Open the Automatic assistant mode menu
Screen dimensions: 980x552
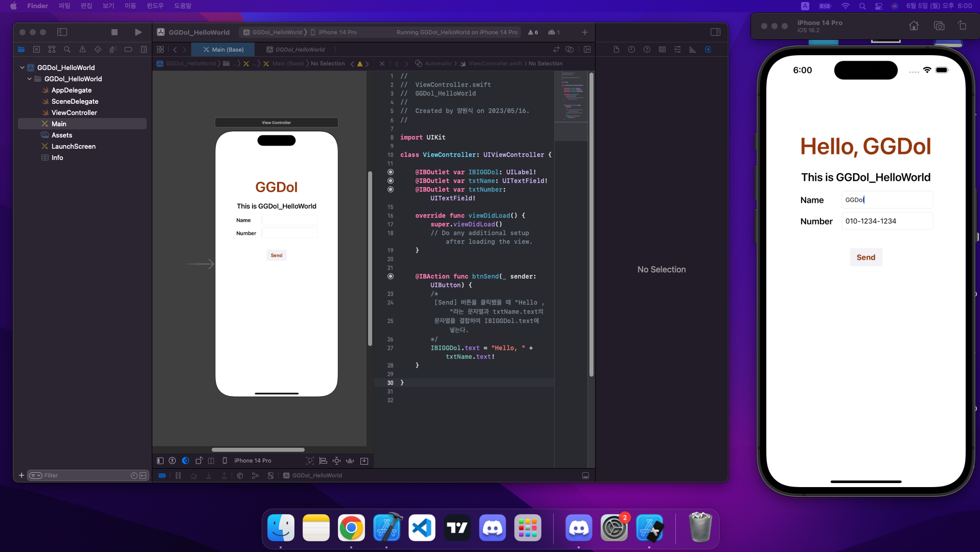(434, 64)
